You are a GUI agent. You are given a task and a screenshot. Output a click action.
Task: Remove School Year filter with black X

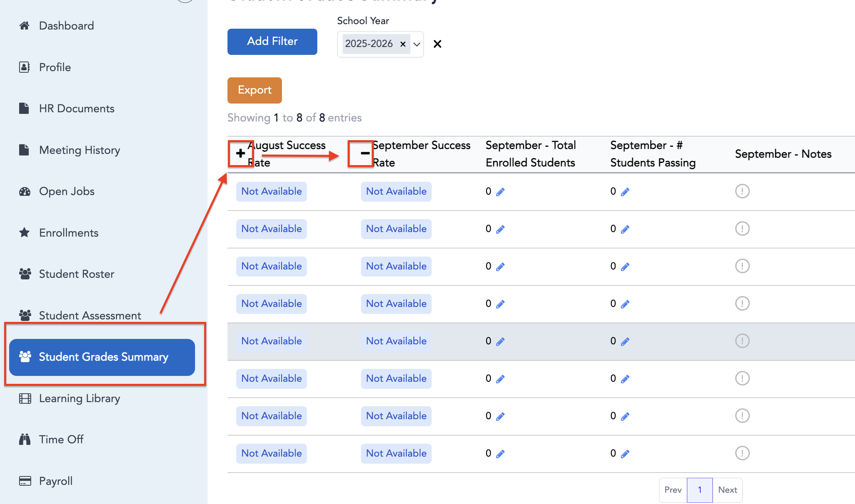tap(437, 44)
